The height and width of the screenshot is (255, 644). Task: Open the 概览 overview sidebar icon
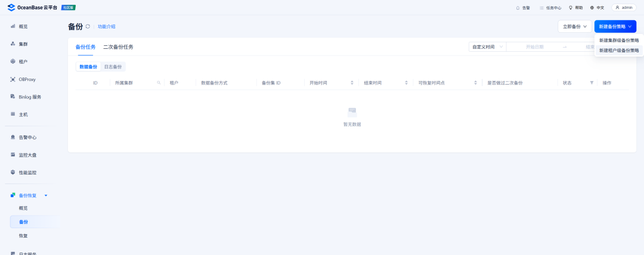click(x=13, y=26)
